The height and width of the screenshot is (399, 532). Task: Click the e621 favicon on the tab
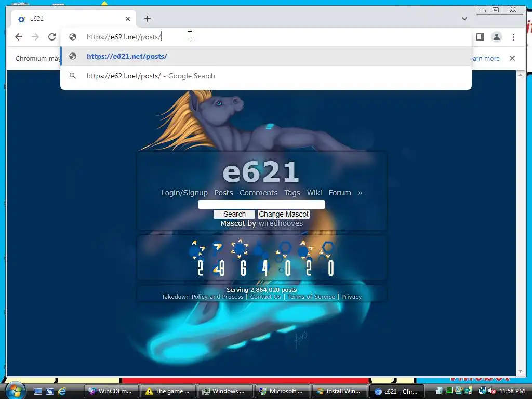point(21,19)
